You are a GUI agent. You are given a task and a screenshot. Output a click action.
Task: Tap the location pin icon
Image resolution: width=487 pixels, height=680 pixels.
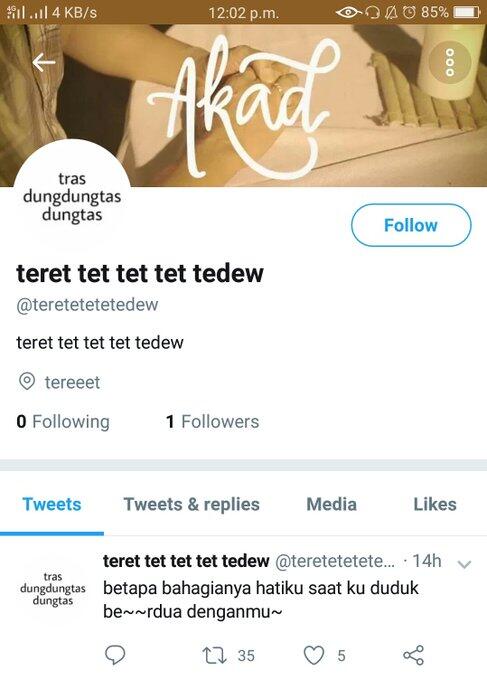[27, 382]
